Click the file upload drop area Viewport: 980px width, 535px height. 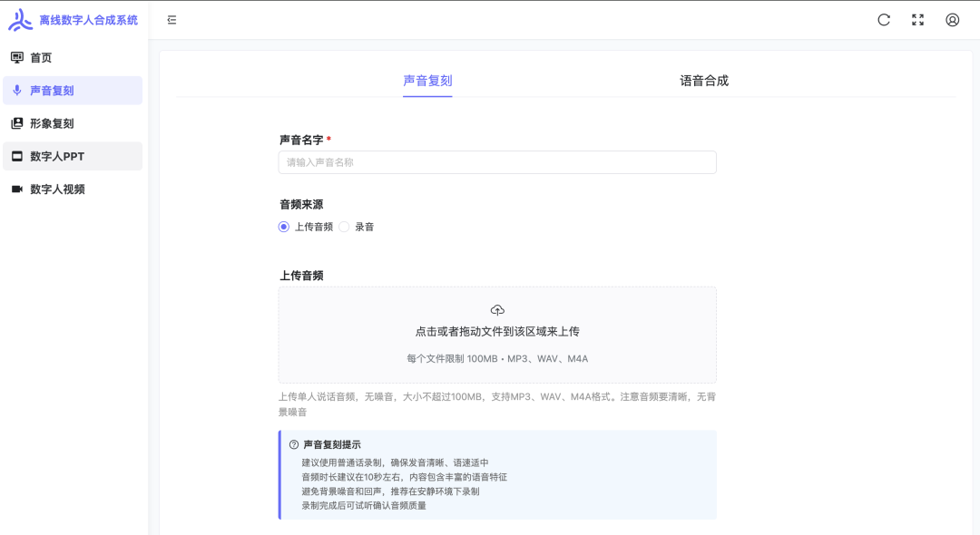point(497,334)
